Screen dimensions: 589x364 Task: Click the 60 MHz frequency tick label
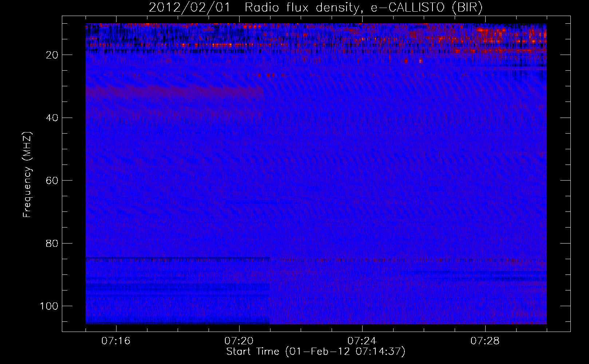[52, 181]
